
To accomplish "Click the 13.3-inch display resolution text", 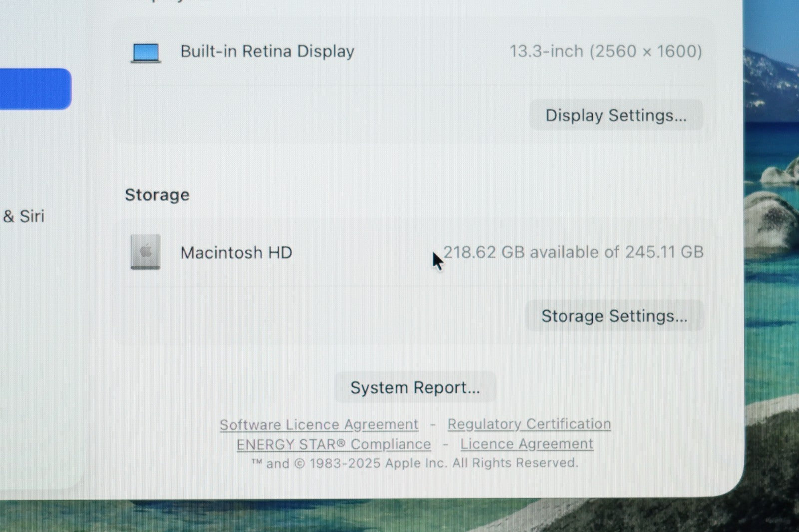I will (x=605, y=51).
